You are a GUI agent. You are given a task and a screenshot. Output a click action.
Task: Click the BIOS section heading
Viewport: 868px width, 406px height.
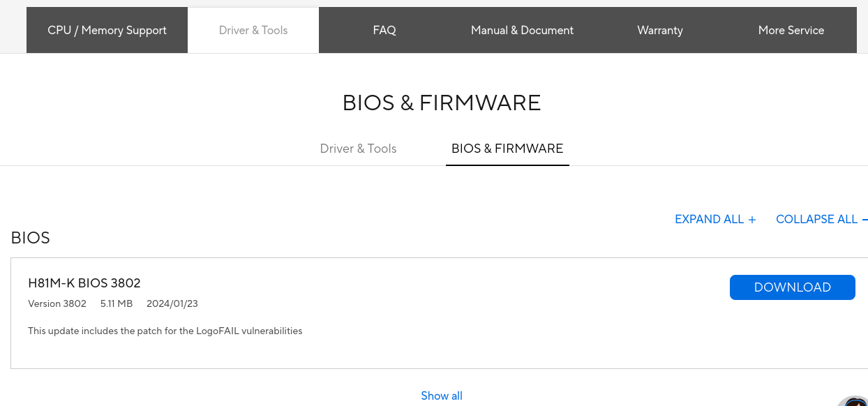point(31,238)
